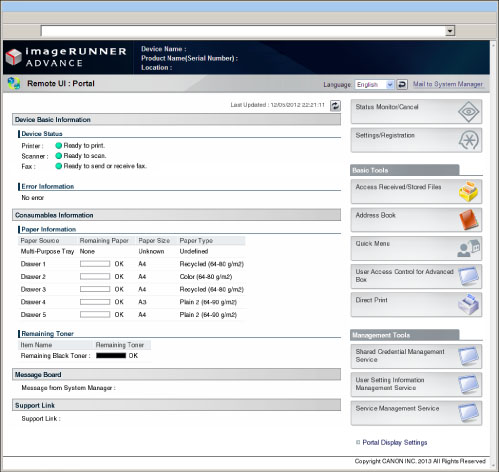This screenshot has width=499, height=472.
Task: Open the Address Book red book icon
Action: click(x=469, y=219)
